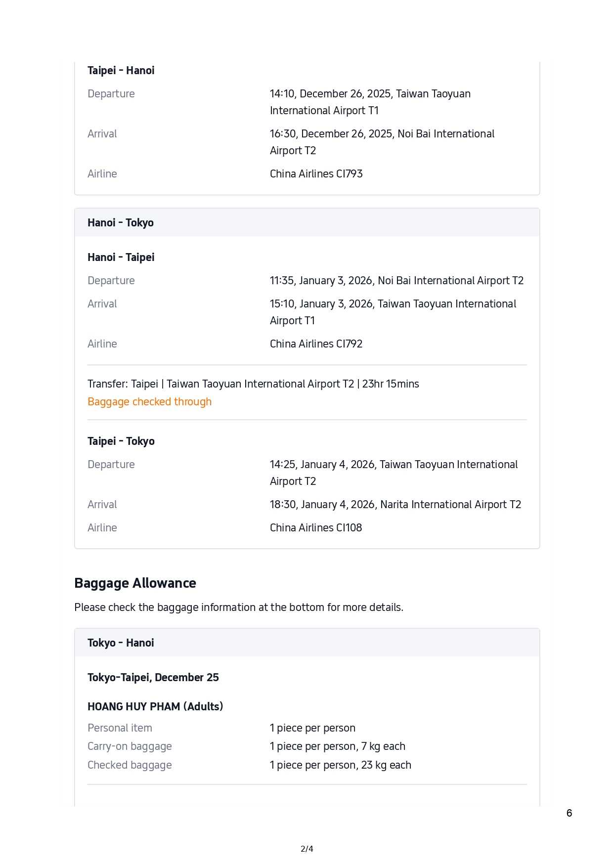This screenshot has width=614, height=868.
Task: Click the China Airlines CI793 flight number
Action: pos(316,174)
